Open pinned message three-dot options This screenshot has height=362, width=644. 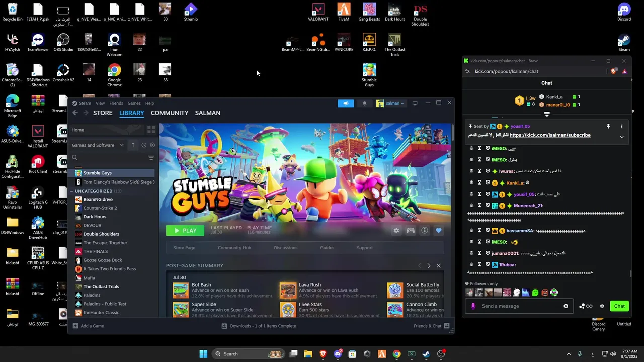click(x=622, y=127)
